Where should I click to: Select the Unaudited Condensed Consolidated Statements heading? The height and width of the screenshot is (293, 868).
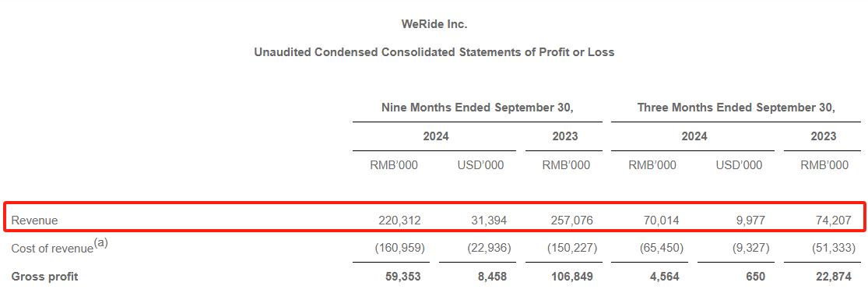pos(434,53)
